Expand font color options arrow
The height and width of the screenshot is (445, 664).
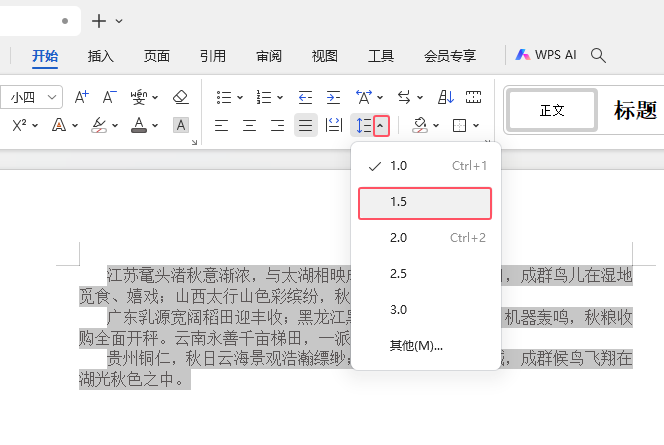click(155, 126)
